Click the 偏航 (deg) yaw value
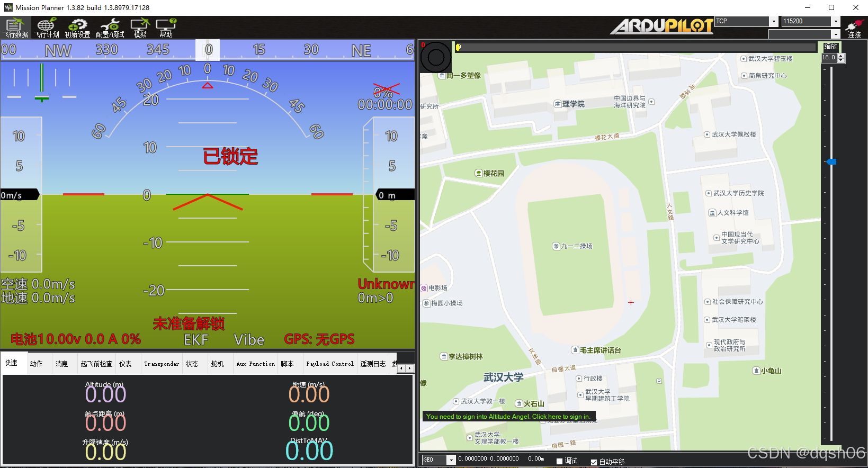868x468 pixels. pyautogui.click(x=309, y=423)
